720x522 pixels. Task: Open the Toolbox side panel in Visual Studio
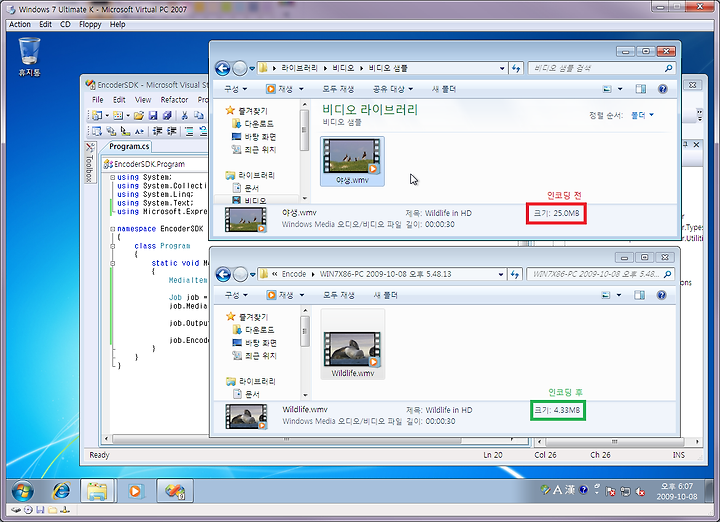(90, 162)
